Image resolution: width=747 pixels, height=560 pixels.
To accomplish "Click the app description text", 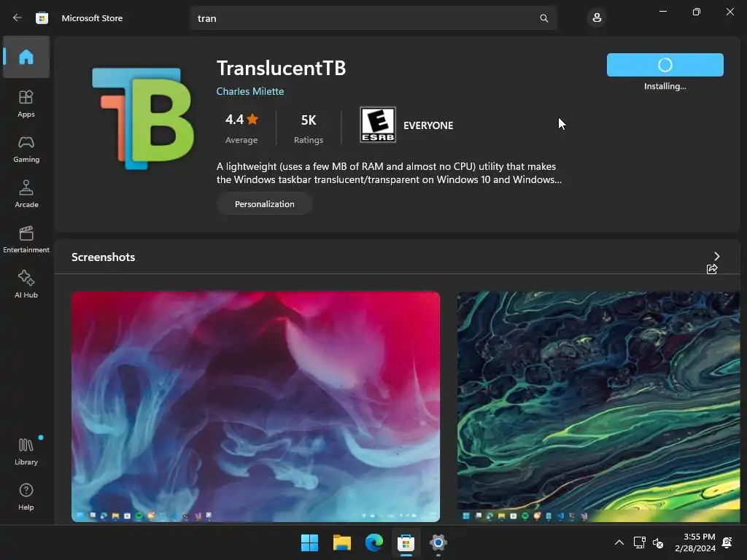I will [390, 173].
